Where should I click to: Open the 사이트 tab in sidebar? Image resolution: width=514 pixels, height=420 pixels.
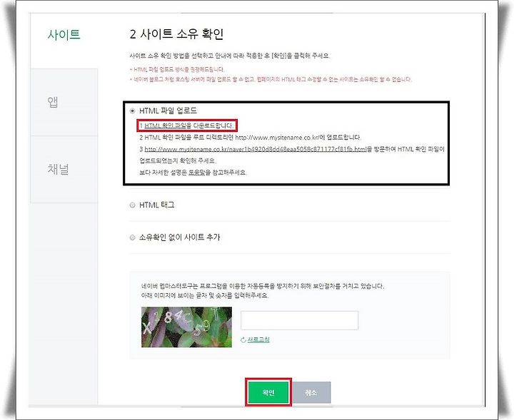tap(64, 34)
